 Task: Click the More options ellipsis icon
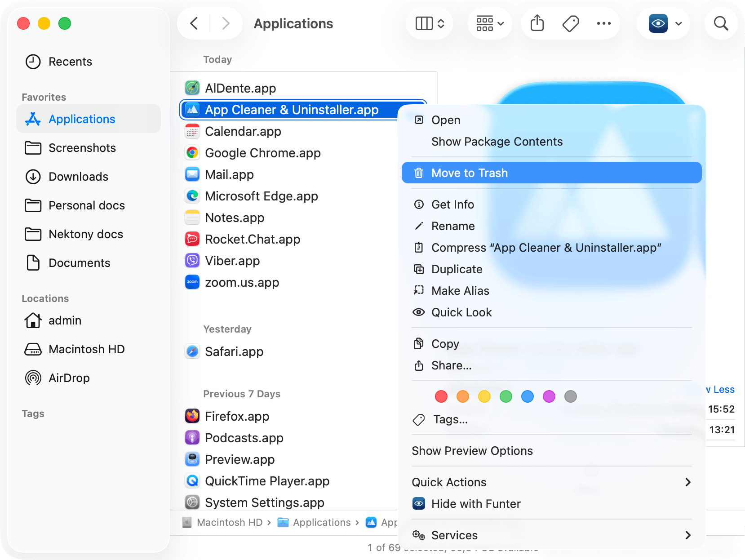click(x=604, y=23)
